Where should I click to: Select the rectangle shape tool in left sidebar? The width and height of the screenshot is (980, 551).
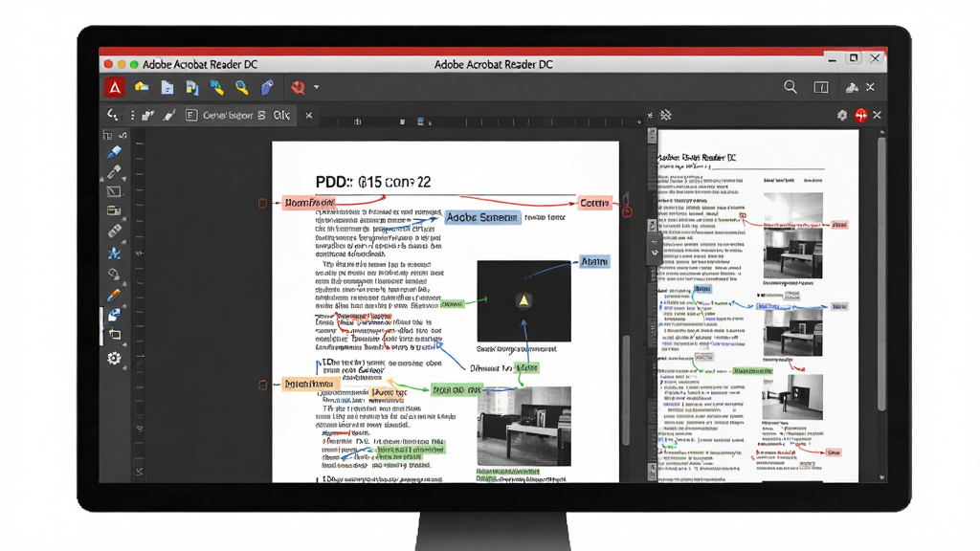click(114, 191)
